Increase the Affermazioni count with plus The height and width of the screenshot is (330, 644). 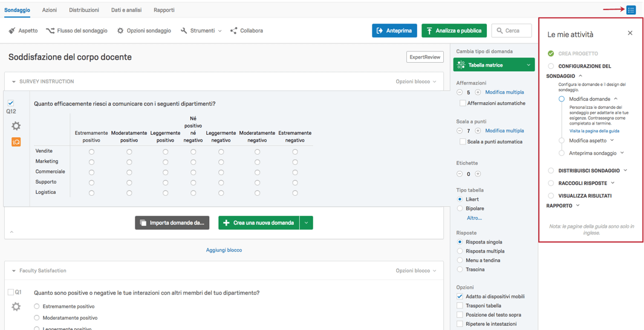point(478,92)
